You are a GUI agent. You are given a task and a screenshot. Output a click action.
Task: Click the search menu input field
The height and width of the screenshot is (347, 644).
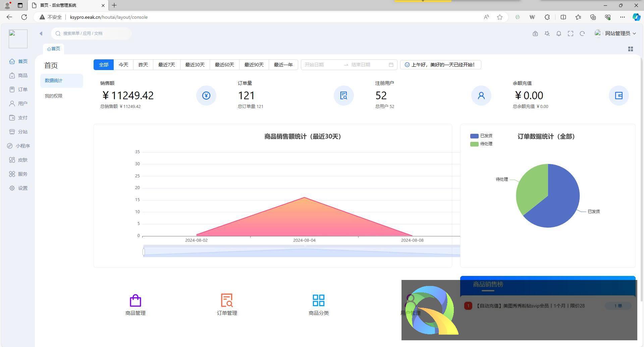pos(91,33)
